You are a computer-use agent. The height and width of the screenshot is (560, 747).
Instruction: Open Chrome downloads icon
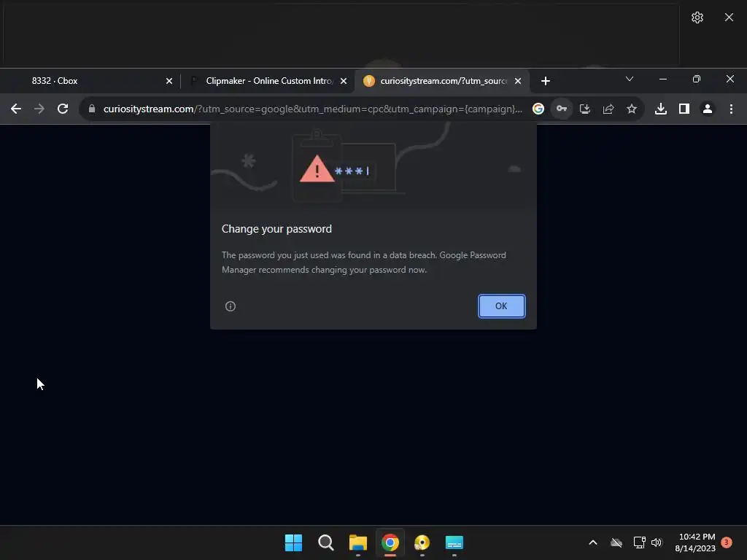[661, 109]
